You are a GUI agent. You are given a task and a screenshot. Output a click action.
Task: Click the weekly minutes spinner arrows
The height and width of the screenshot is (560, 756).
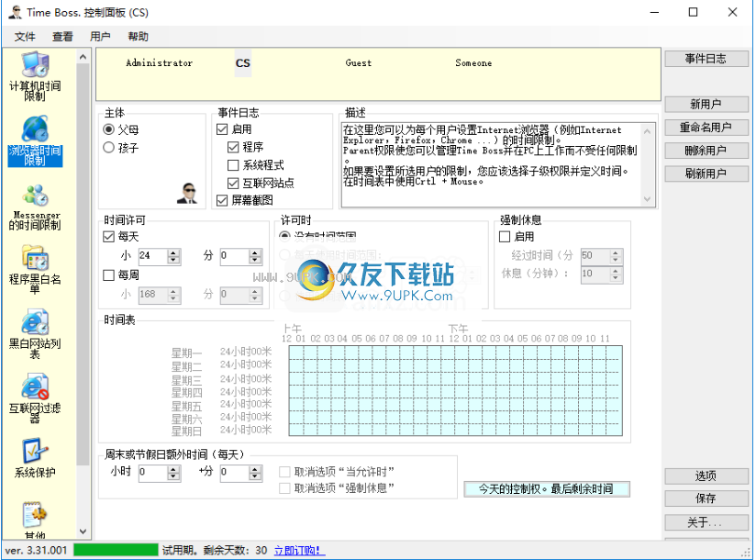[x=256, y=295]
